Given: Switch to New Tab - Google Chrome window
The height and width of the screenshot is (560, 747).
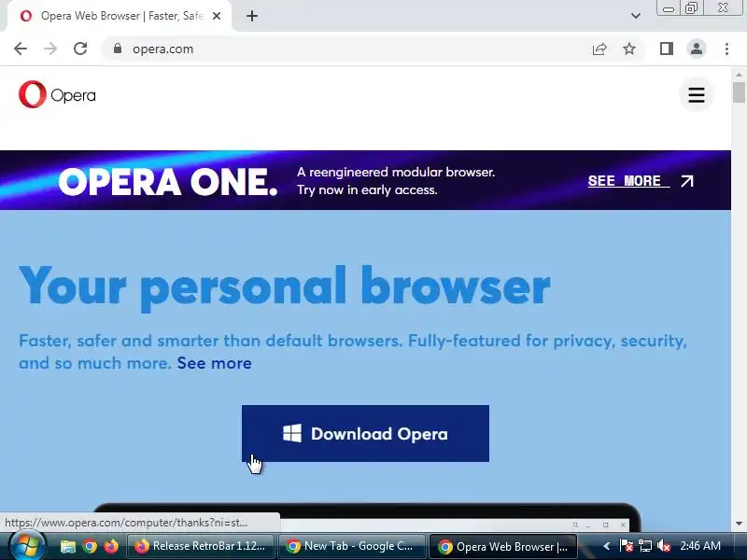Looking at the screenshot, I should pos(351,546).
